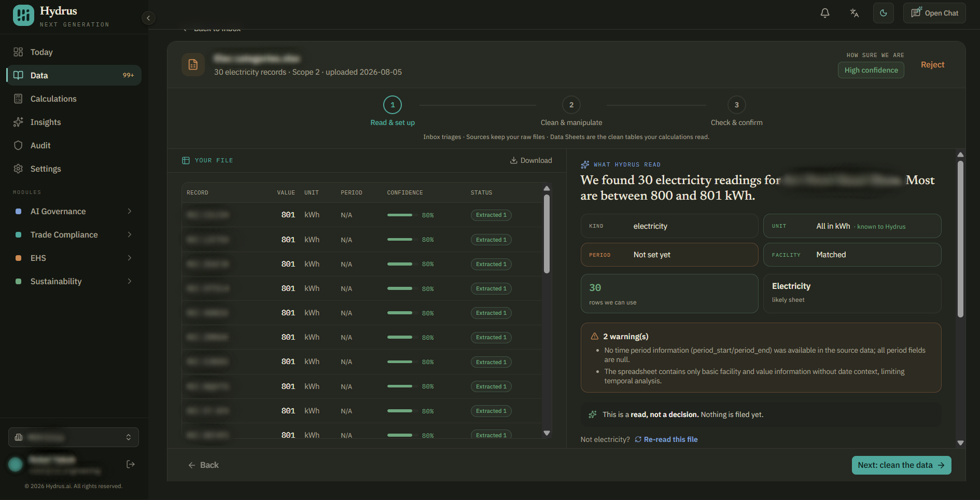Screen dimensions: 980x500
Task: Click the user avatar circle
Action: pos(16,464)
